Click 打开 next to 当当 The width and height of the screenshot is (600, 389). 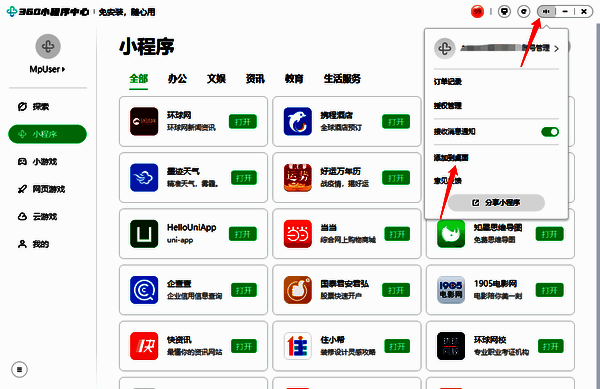[x=397, y=234]
